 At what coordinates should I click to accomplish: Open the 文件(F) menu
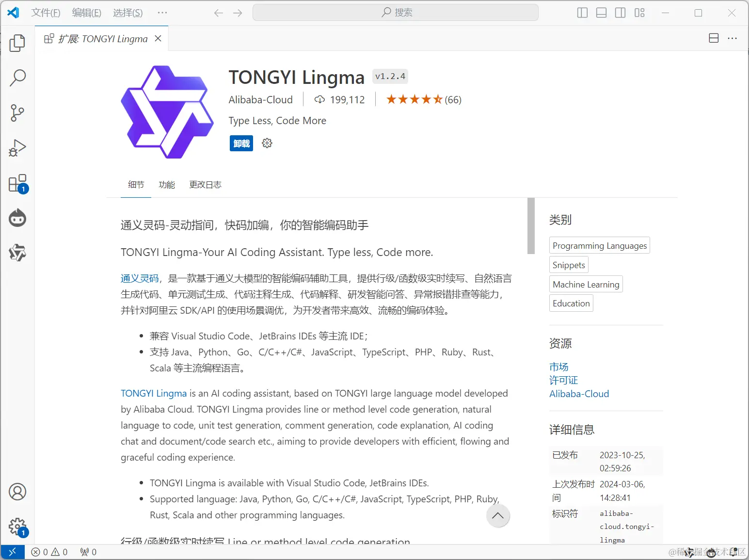pyautogui.click(x=46, y=13)
